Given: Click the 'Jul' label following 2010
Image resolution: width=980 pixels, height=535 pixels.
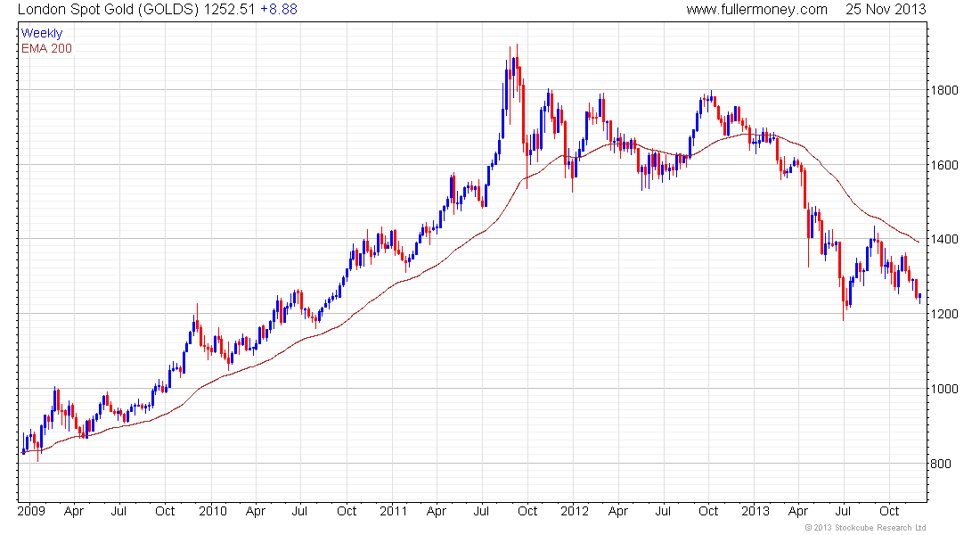Looking at the screenshot, I should (300, 511).
